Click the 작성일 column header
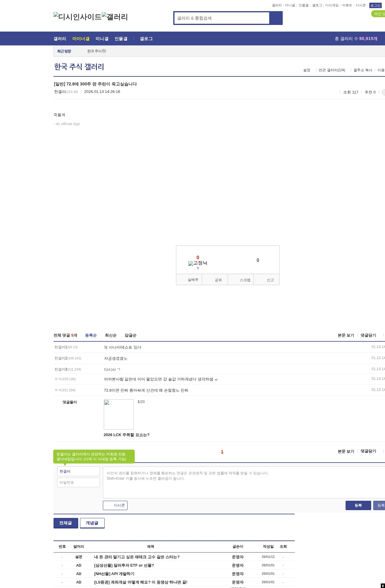 (x=268, y=546)
